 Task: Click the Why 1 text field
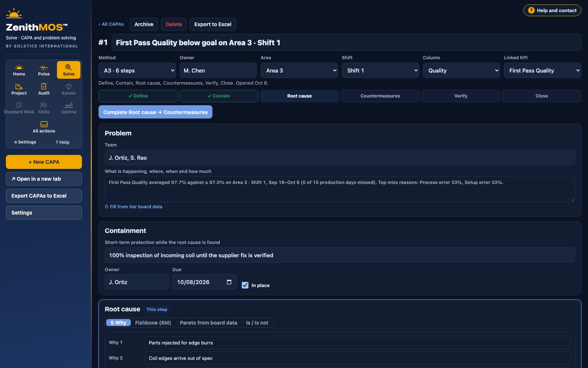(x=358, y=343)
